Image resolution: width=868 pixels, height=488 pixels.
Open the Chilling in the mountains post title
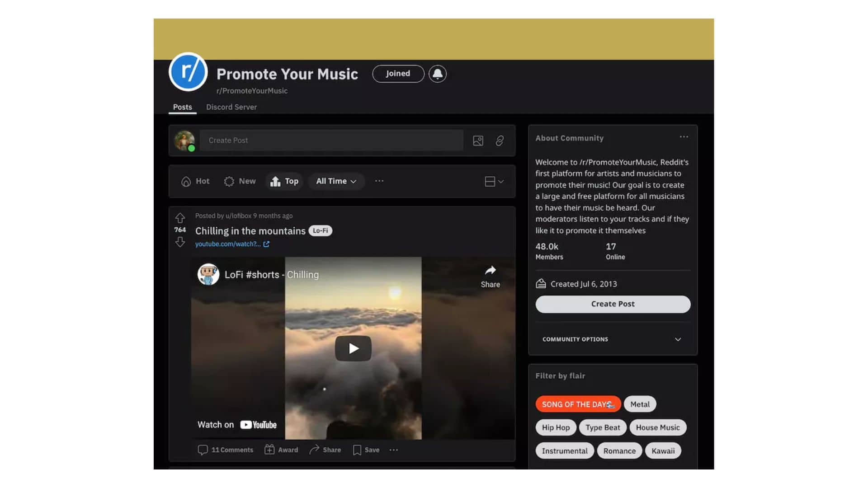pyautogui.click(x=250, y=231)
